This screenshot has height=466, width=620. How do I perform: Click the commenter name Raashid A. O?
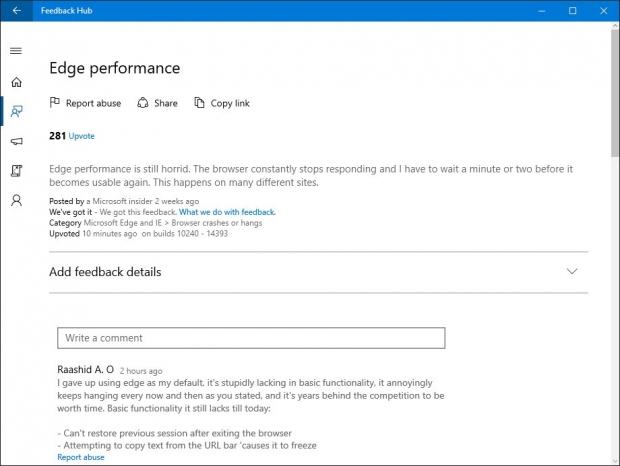tap(85, 370)
